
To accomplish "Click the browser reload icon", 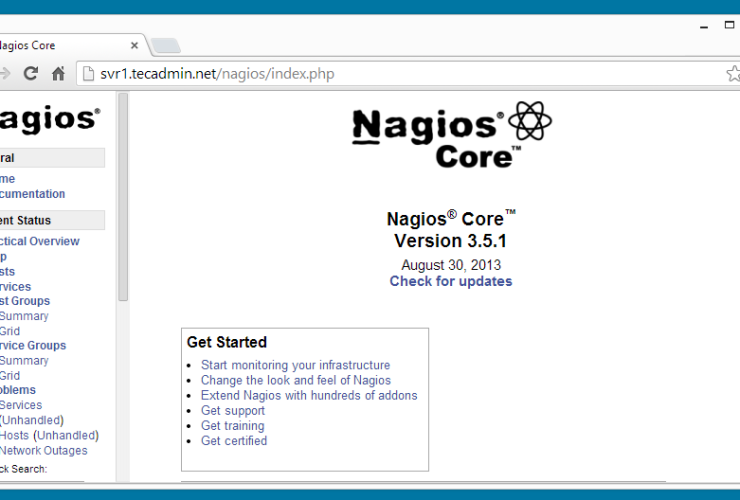I will [x=31, y=73].
